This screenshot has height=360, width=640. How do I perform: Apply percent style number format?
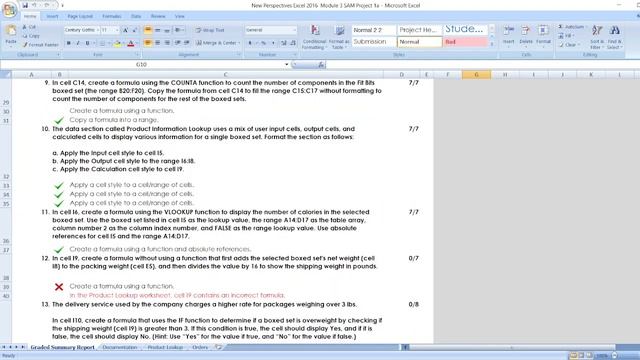pyautogui.click(x=264, y=43)
